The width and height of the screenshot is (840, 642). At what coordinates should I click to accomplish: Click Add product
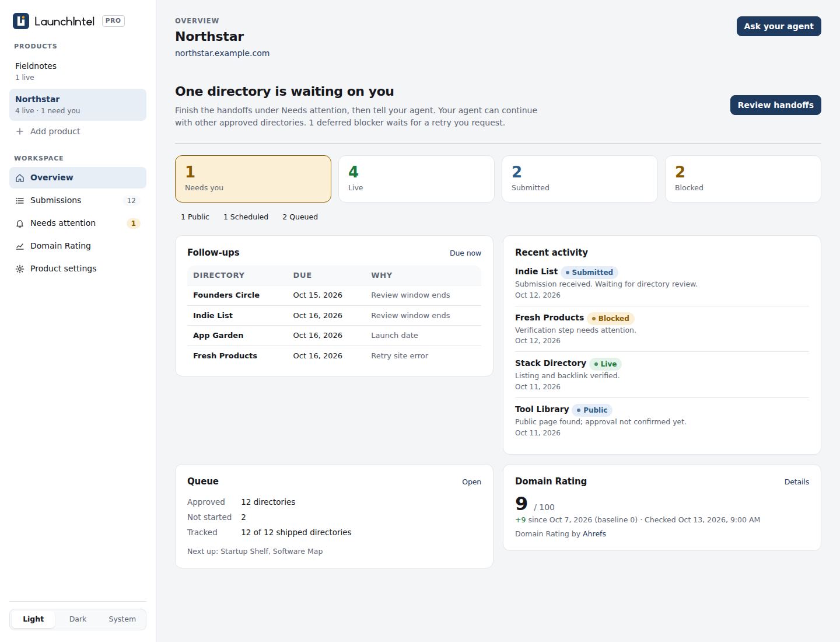tap(78, 131)
